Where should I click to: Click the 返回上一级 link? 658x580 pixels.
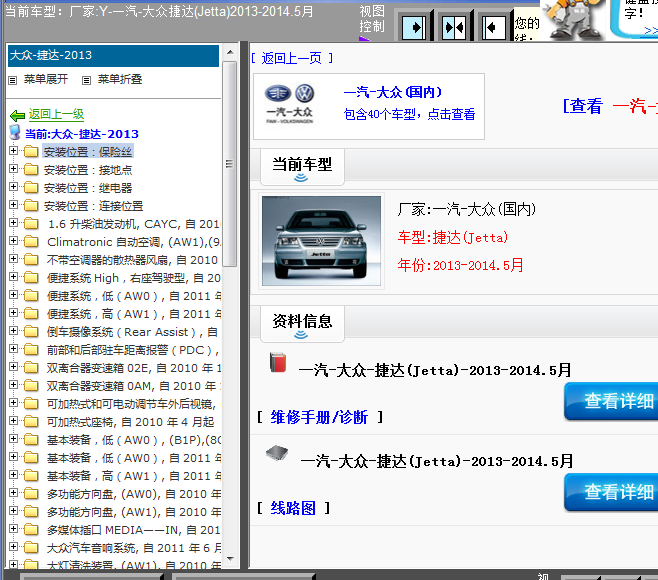(56, 114)
